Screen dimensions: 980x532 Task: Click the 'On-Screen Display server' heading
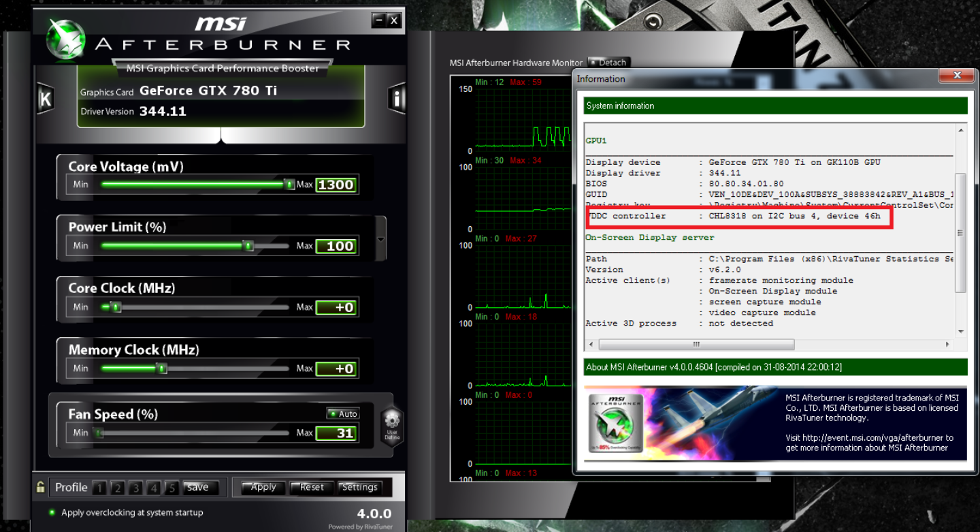point(650,237)
